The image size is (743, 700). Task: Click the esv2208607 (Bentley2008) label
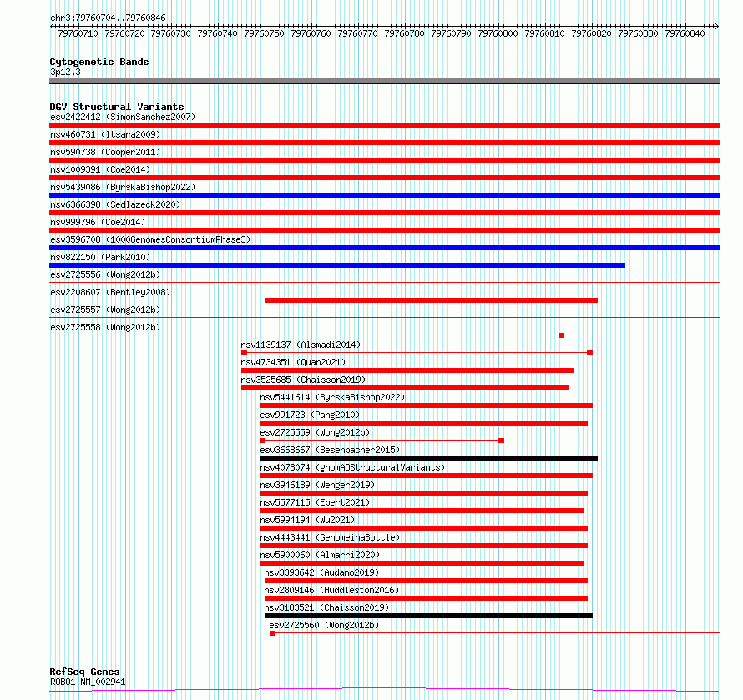tap(110, 292)
